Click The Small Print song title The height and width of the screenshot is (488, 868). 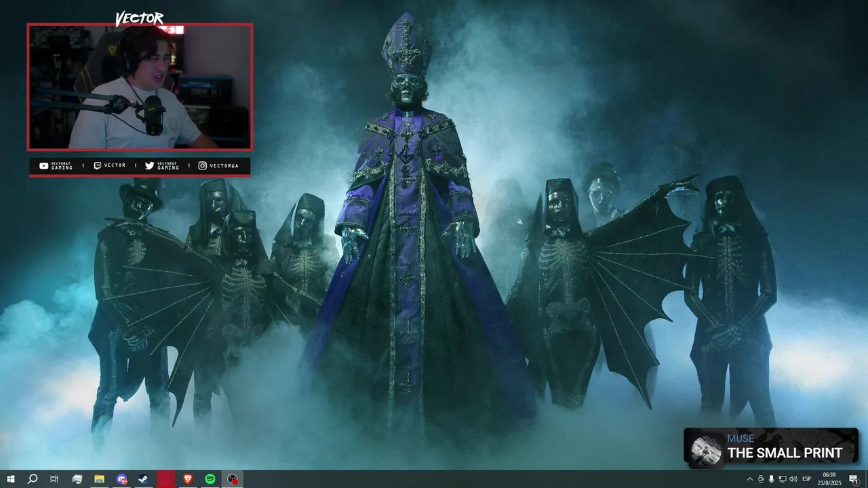point(785,453)
